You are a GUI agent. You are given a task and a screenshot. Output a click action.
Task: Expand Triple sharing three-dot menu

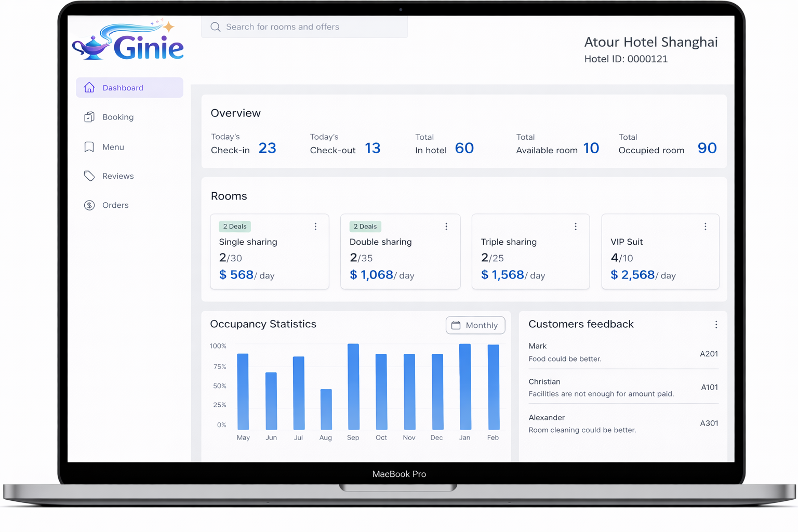(576, 227)
